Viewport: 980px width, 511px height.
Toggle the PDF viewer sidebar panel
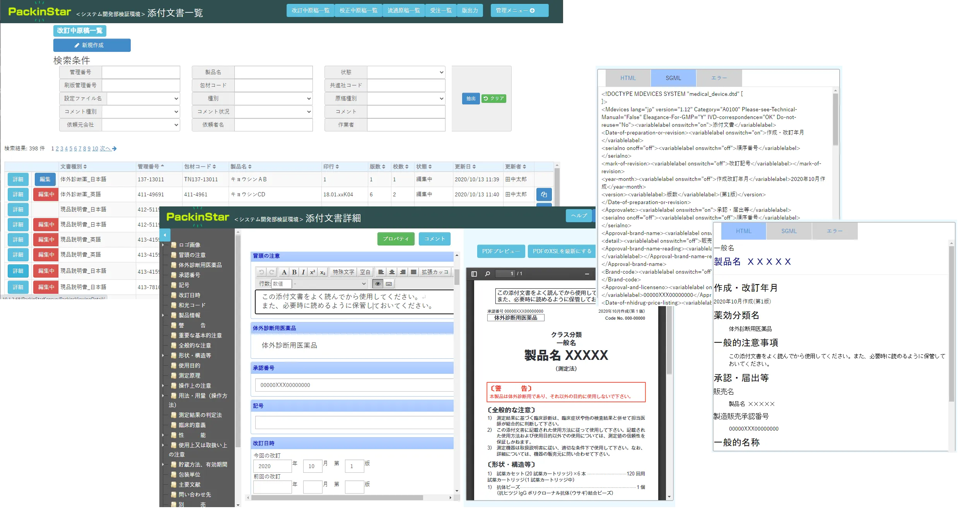pyautogui.click(x=474, y=274)
